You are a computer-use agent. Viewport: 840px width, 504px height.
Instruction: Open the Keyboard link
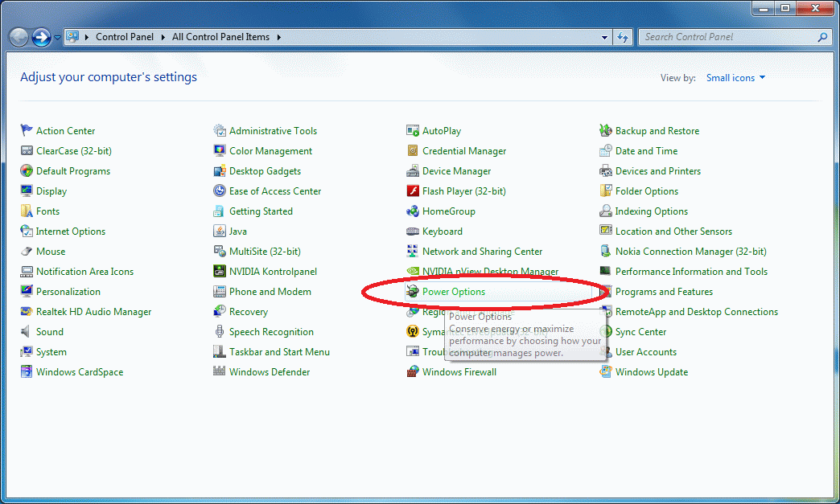443,232
